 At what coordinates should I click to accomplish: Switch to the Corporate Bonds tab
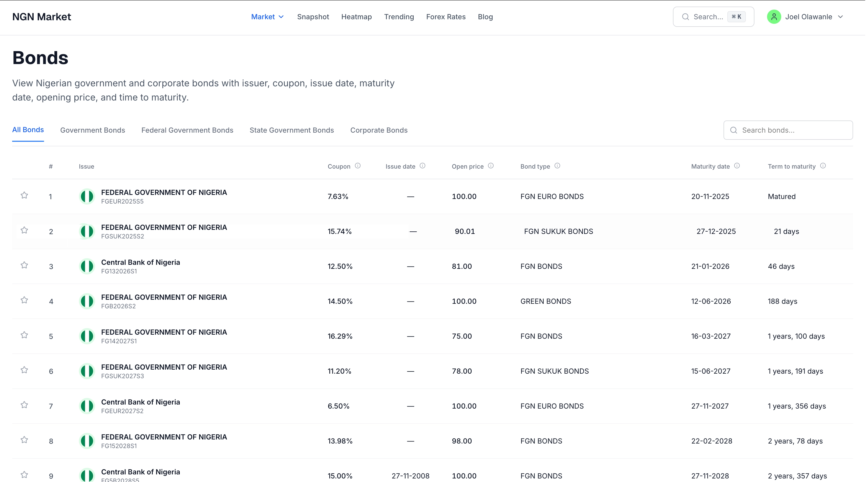(x=379, y=130)
